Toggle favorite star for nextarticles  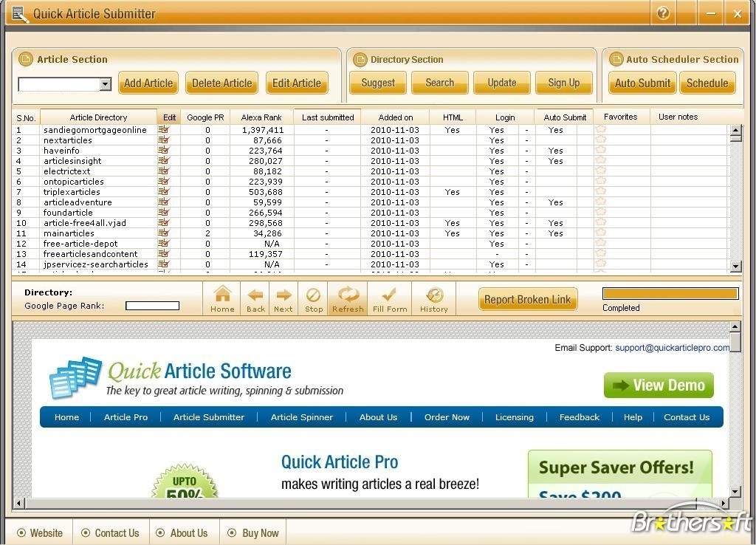click(600, 140)
